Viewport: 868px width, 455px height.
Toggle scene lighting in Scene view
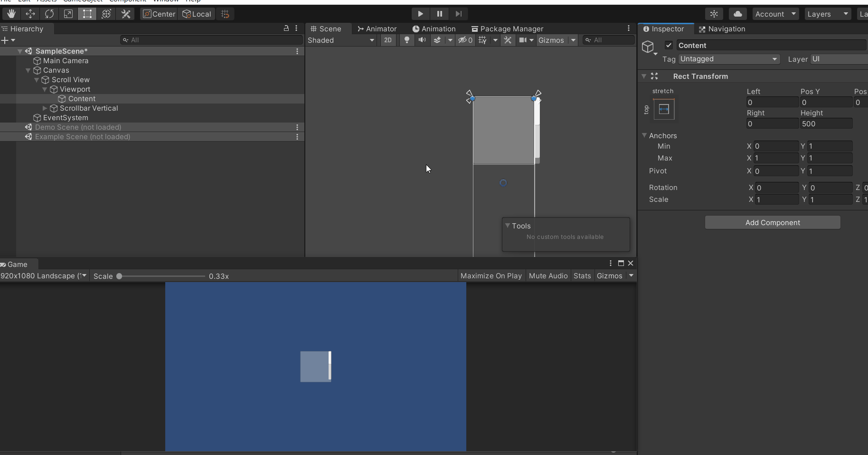pyautogui.click(x=406, y=40)
